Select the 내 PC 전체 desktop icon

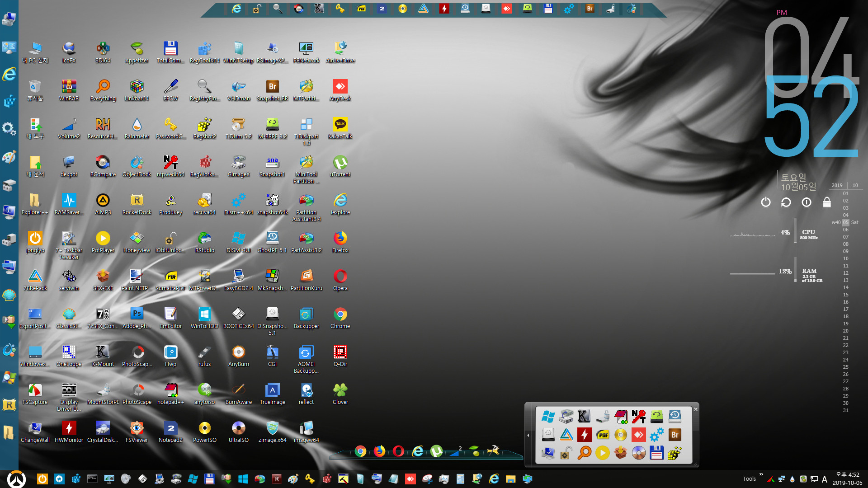35,52
